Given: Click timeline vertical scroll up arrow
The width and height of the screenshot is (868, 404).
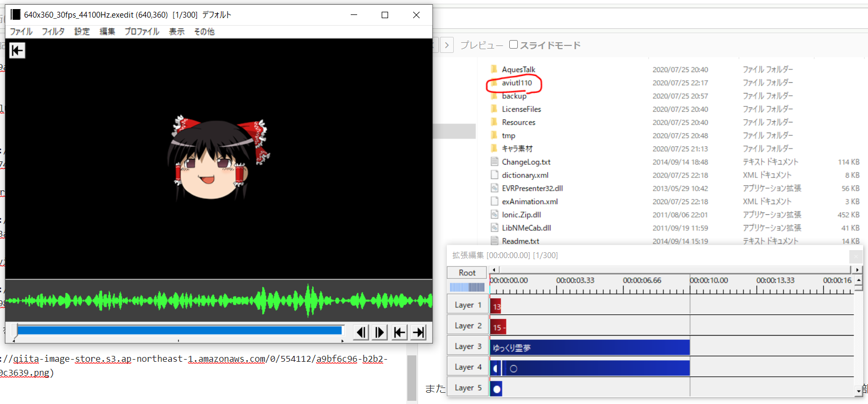Looking at the screenshot, I should point(858,280).
